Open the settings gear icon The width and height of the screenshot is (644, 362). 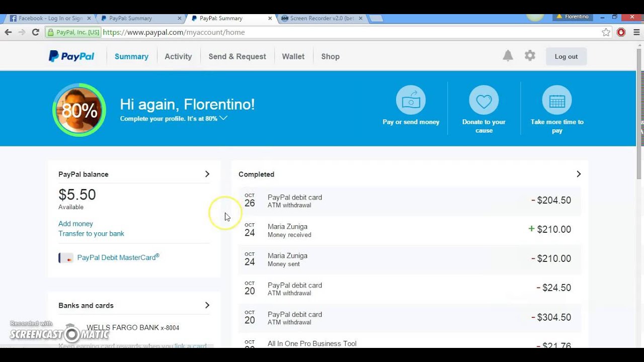click(x=530, y=56)
